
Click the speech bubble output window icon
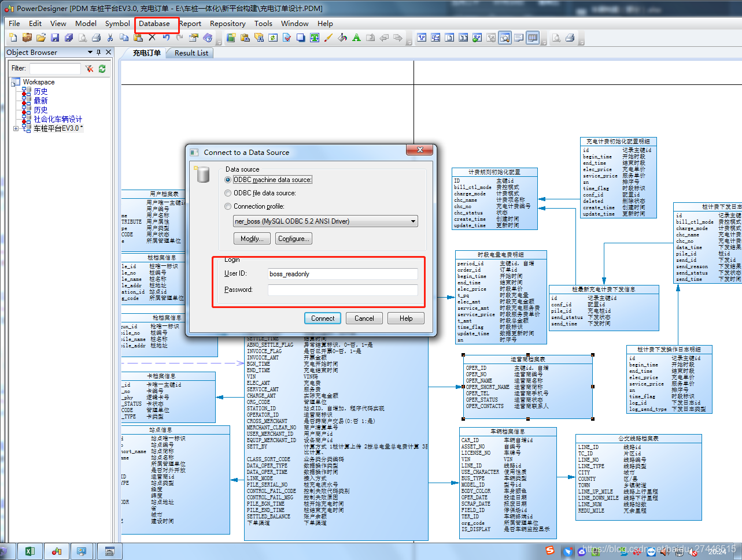click(518, 38)
